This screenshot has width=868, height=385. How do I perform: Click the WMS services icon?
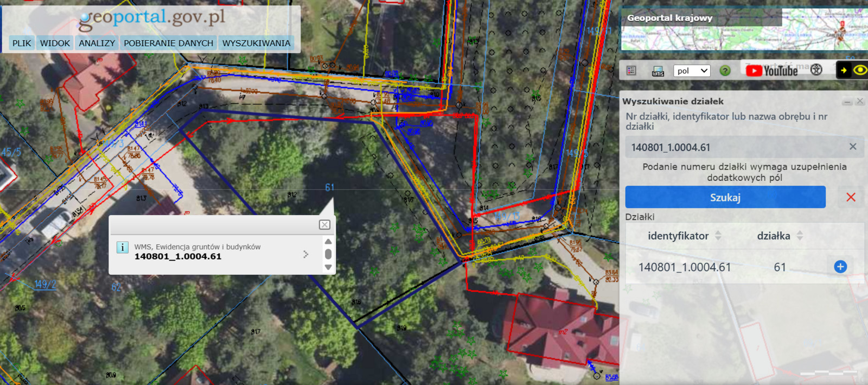pyautogui.click(x=658, y=71)
